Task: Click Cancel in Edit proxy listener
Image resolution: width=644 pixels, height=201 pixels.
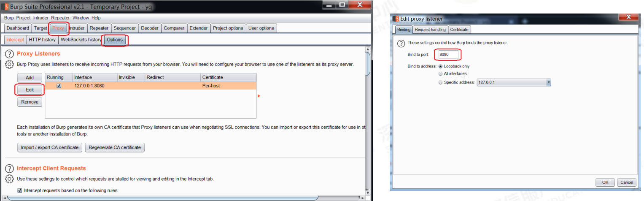Action: pos(626,182)
